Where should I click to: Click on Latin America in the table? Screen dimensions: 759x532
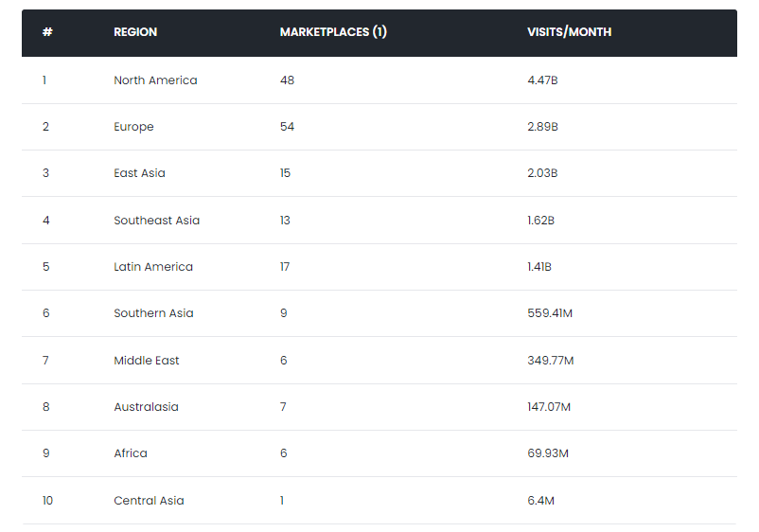[153, 267]
